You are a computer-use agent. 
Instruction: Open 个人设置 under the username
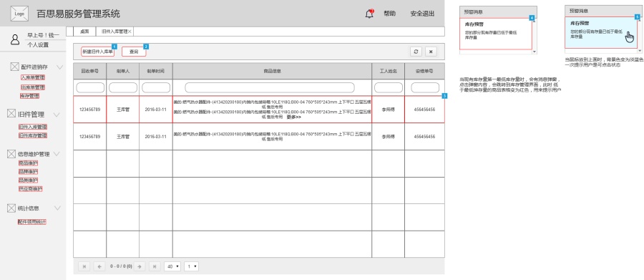pyautogui.click(x=38, y=45)
